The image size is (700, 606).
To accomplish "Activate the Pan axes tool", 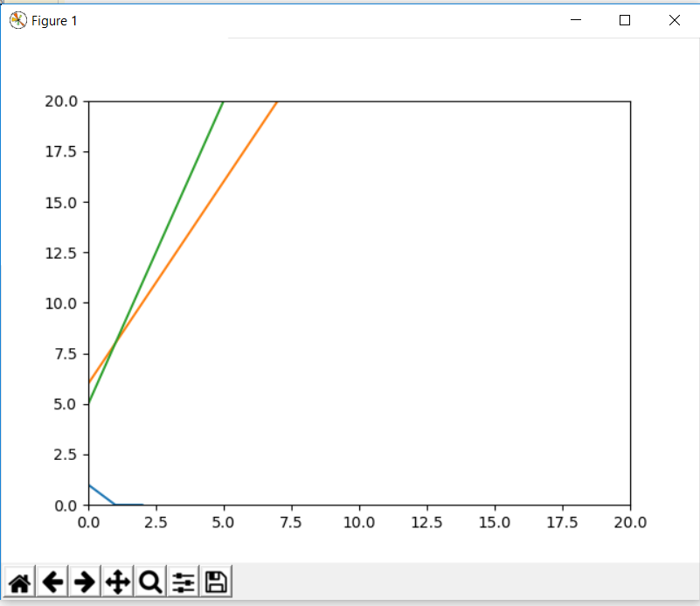I will click(x=118, y=582).
